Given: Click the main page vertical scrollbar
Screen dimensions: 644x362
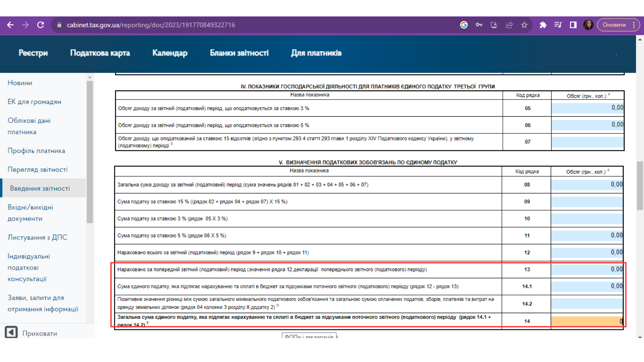Looking at the screenshot, I should coord(640,186).
